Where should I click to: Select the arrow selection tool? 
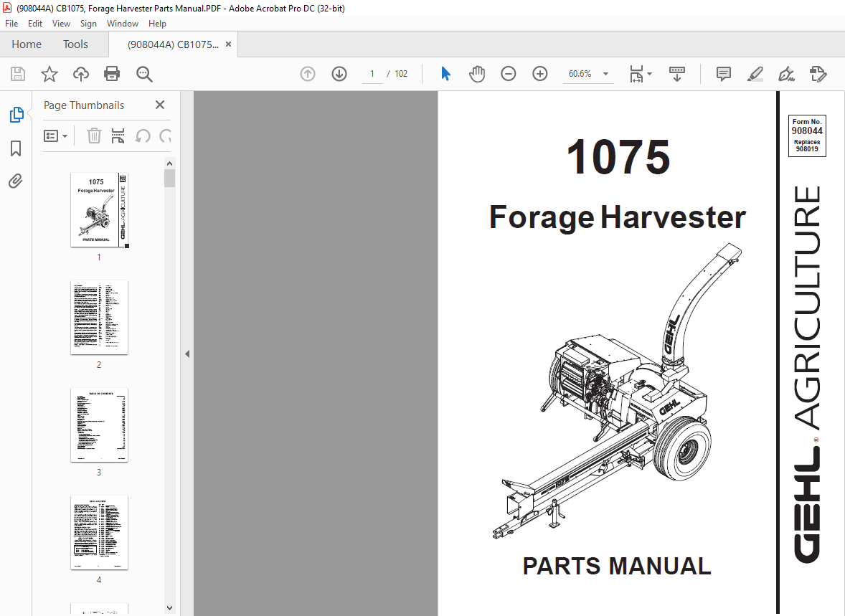pos(445,74)
